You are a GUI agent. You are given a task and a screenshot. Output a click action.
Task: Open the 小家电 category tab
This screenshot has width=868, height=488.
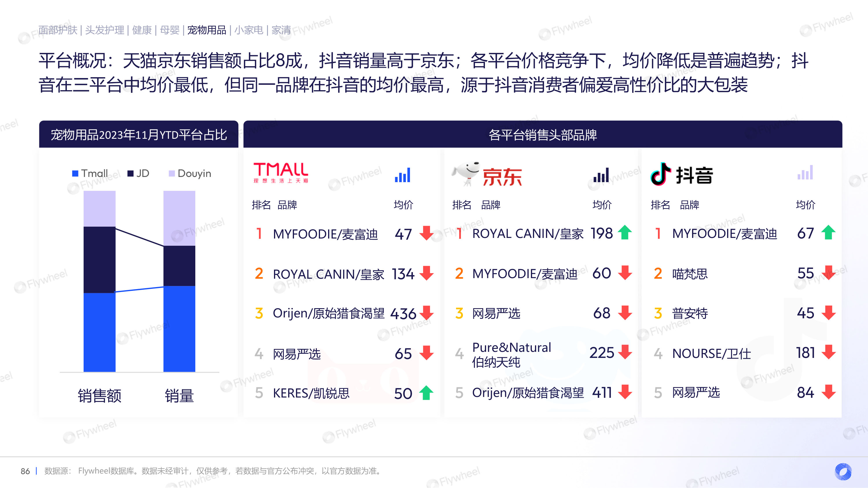249,30
